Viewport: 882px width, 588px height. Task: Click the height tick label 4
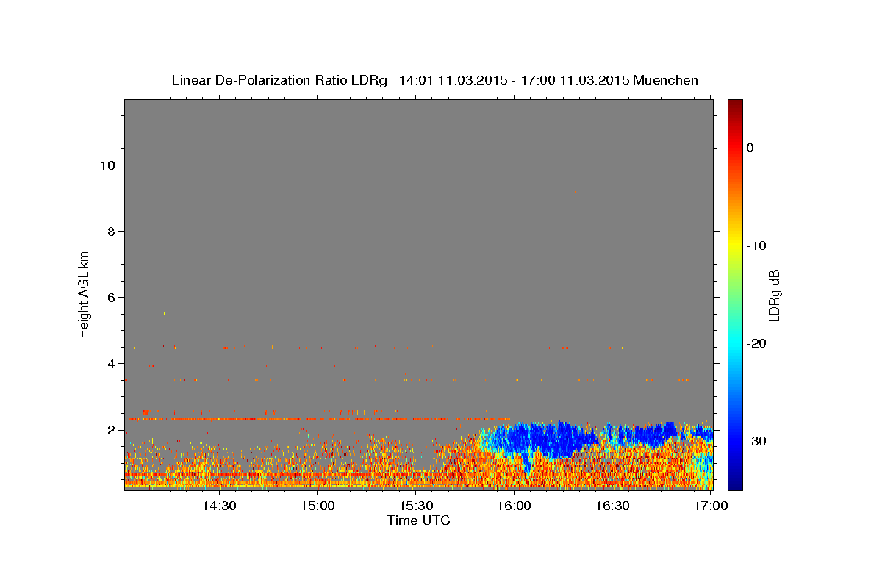(x=110, y=363)
